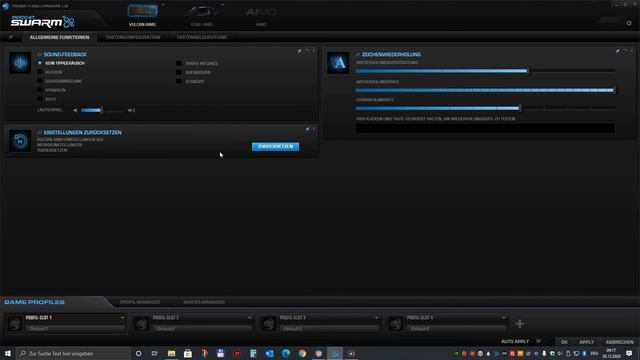Reset Zeichenwiederholung panel with its undo icon

point(625,51)
